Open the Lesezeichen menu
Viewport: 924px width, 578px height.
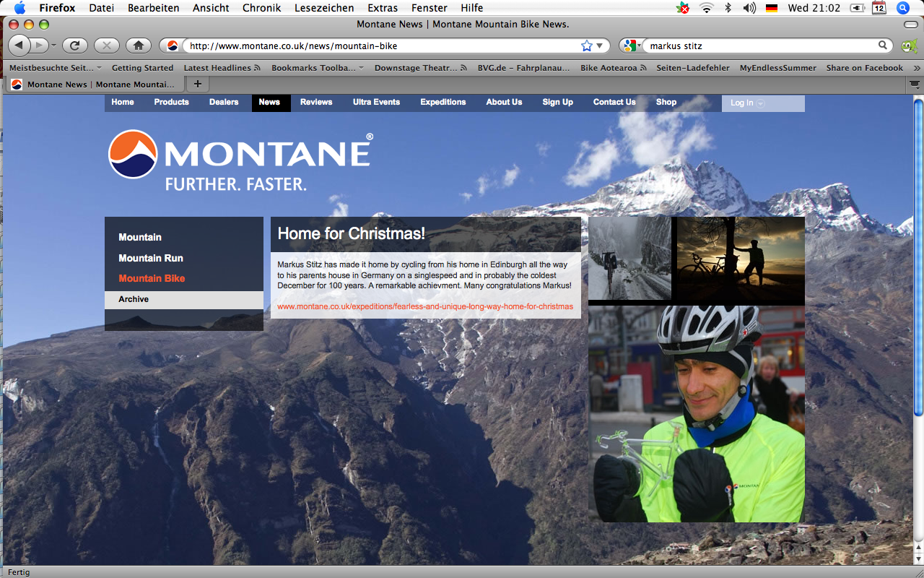pos(324,8)
